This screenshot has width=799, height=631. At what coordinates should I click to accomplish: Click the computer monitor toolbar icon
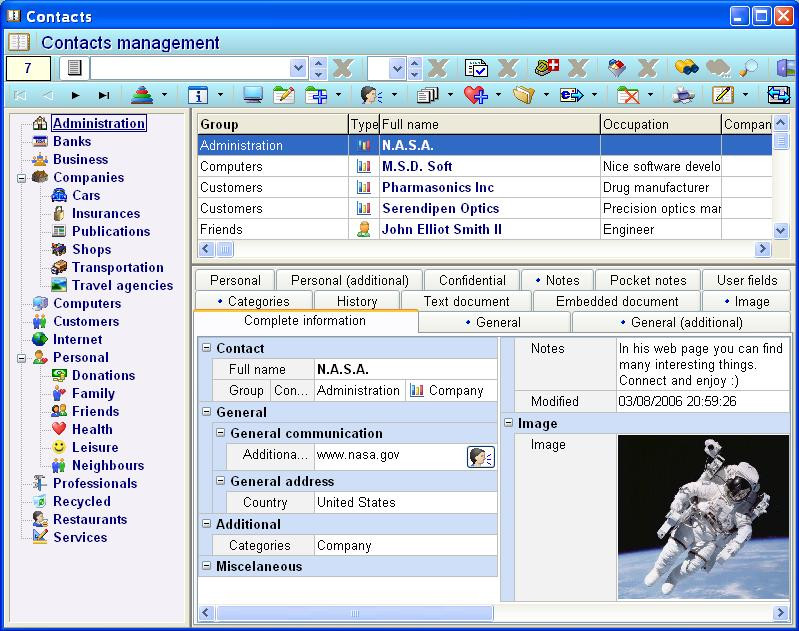253,95
